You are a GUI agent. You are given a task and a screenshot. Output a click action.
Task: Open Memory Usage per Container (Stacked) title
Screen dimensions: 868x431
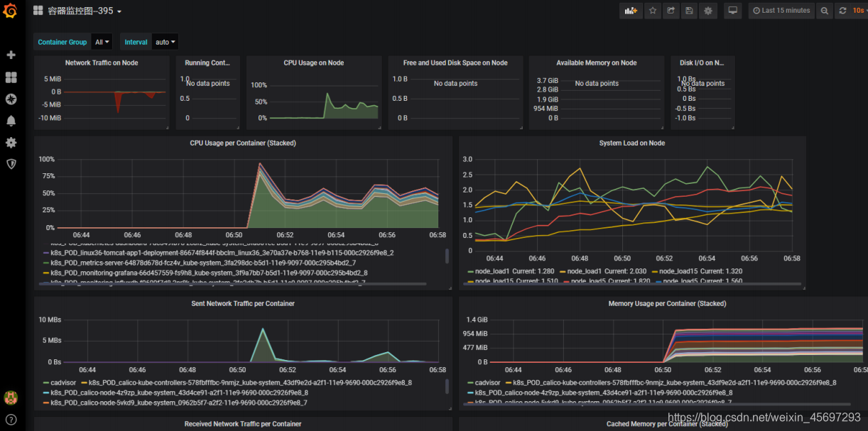tap(667, 303)
